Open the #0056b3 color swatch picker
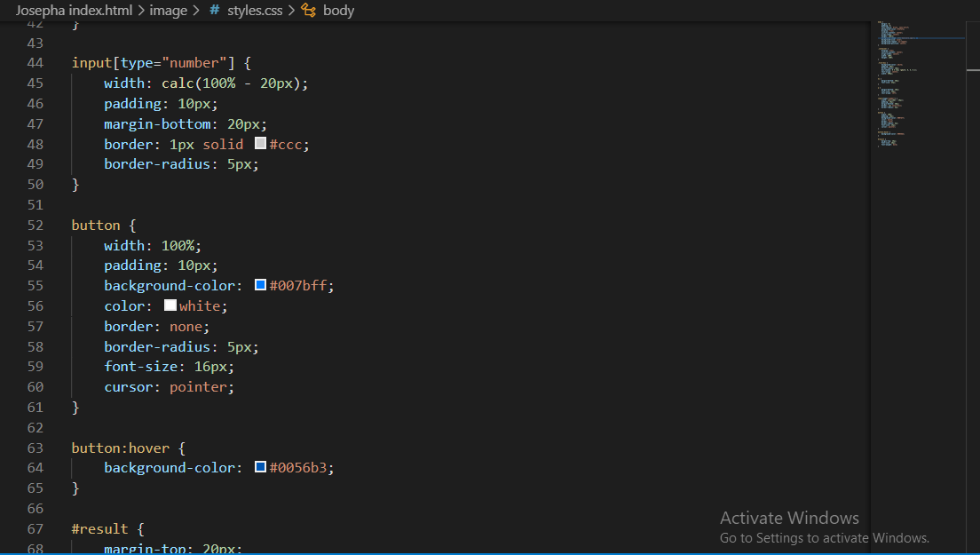The width and height of the screenshot is (980, 555). click(x=261, y=467)
